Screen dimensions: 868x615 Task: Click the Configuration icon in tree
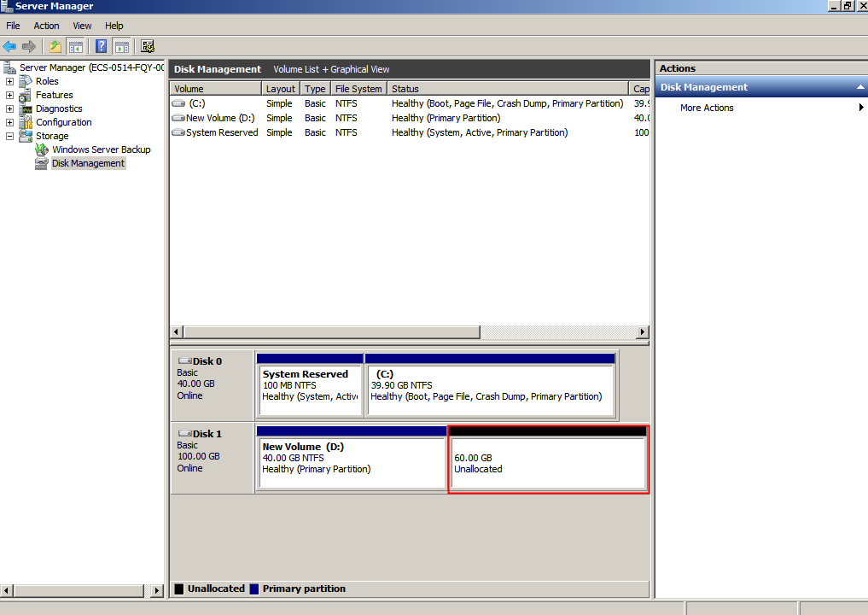click(x=26, y=122)
